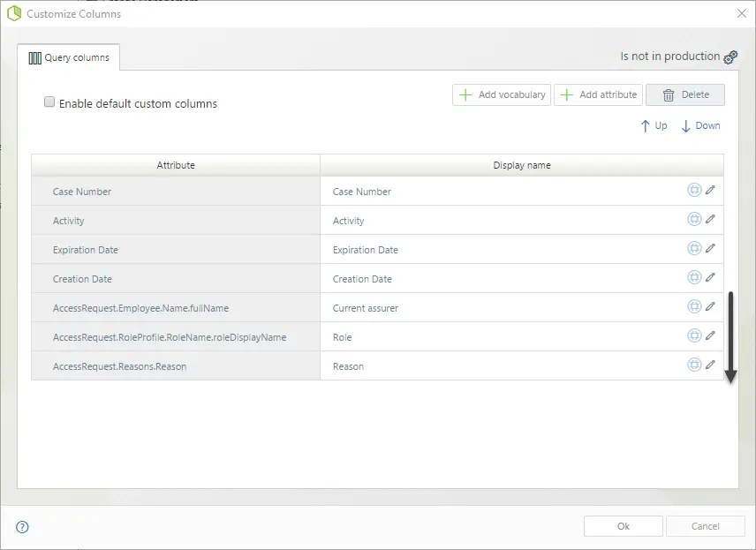Select the Activity attribute row
This screenshot has width=756, height=550.
point(176,221)
